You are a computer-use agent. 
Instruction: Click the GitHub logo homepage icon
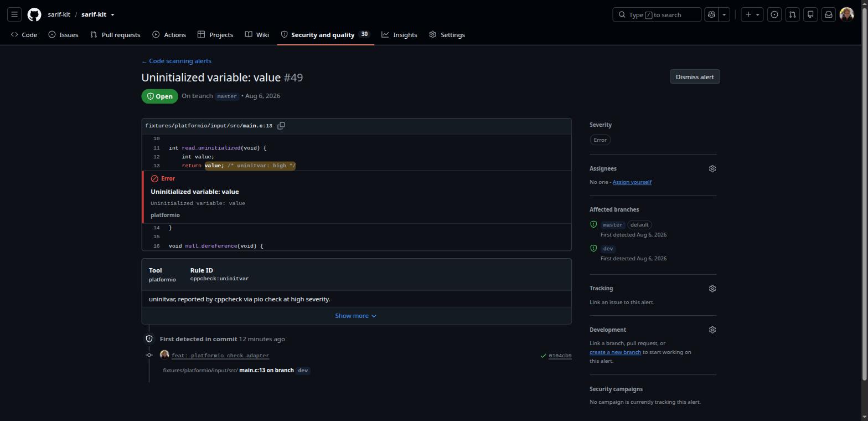(x=34, y=14)
